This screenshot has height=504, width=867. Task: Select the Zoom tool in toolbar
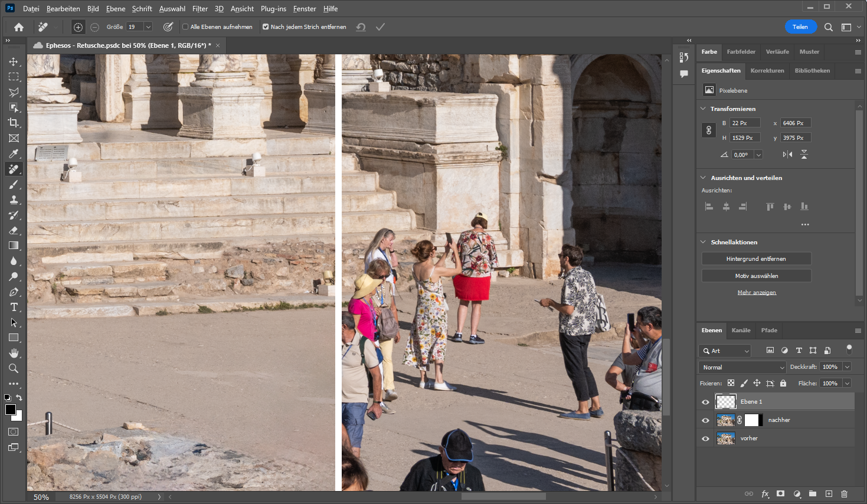pyautogui.click(x=14, y=368)
